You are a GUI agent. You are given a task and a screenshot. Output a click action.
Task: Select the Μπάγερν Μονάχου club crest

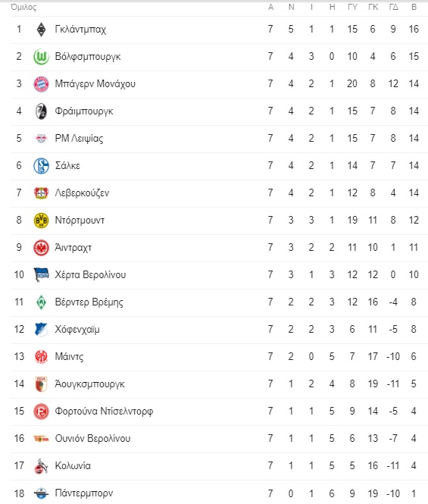[x=41, y=84]
